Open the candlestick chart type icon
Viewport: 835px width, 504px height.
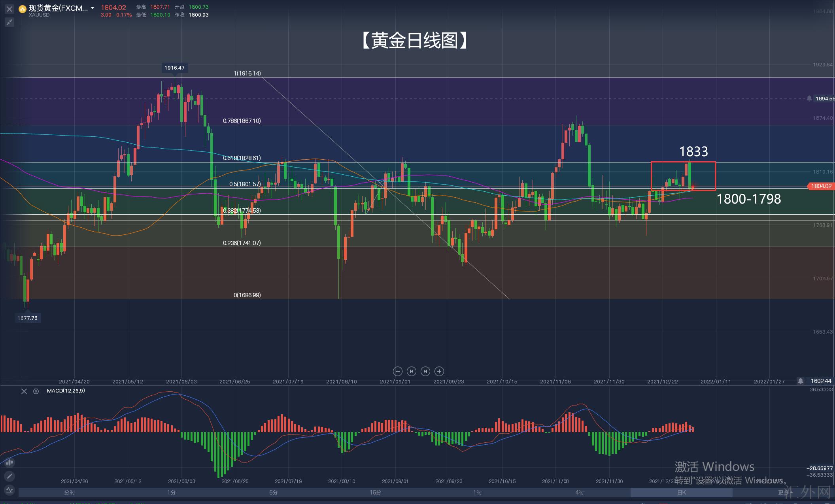tap(9, 462)
